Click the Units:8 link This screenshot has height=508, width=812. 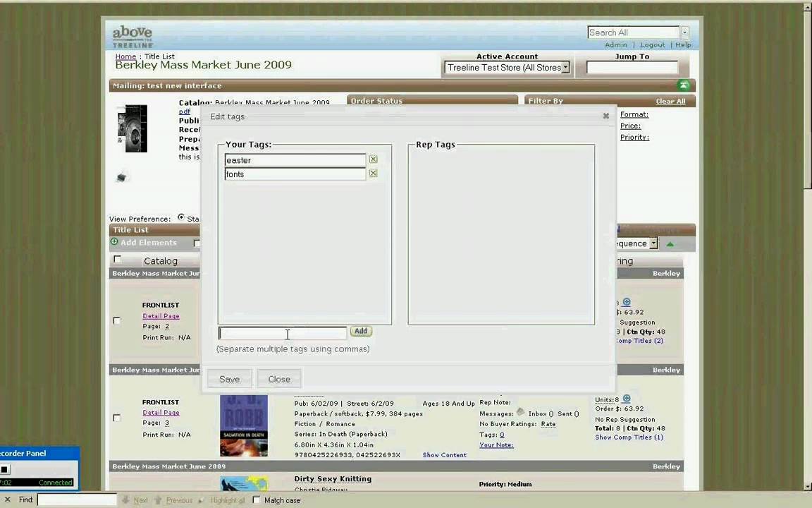coord(606,399)
